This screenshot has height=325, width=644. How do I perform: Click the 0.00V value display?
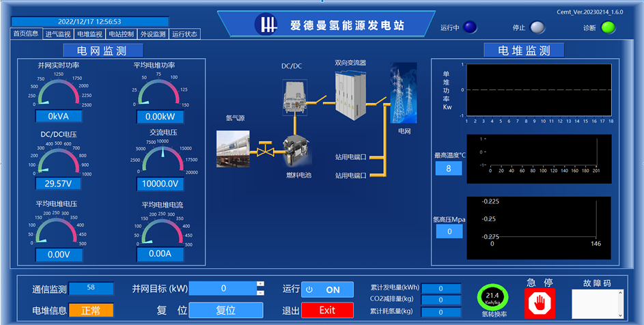(59, 255)
